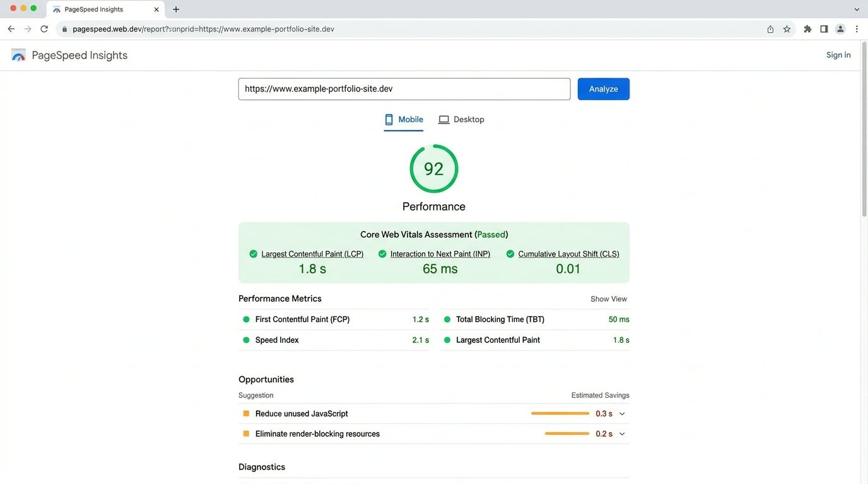Bookmark page with star icon

(x=787, y=29)
